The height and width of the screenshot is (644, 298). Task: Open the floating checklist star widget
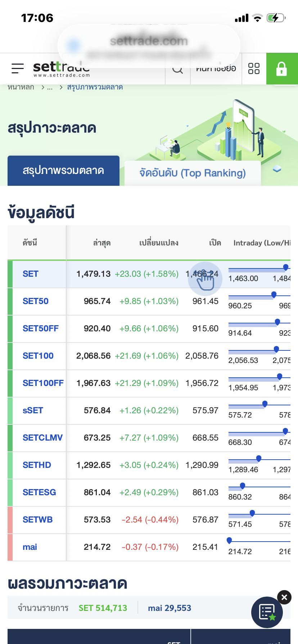(267, 612)
